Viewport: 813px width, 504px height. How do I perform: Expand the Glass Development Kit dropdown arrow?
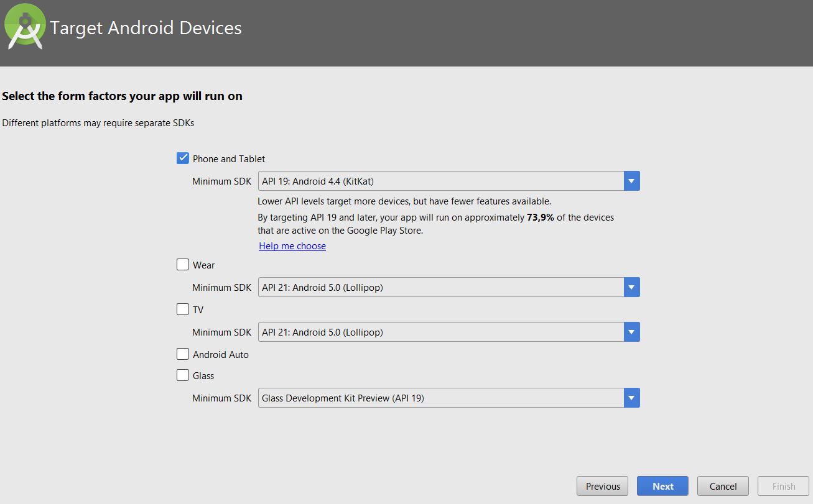click(631, 398)
